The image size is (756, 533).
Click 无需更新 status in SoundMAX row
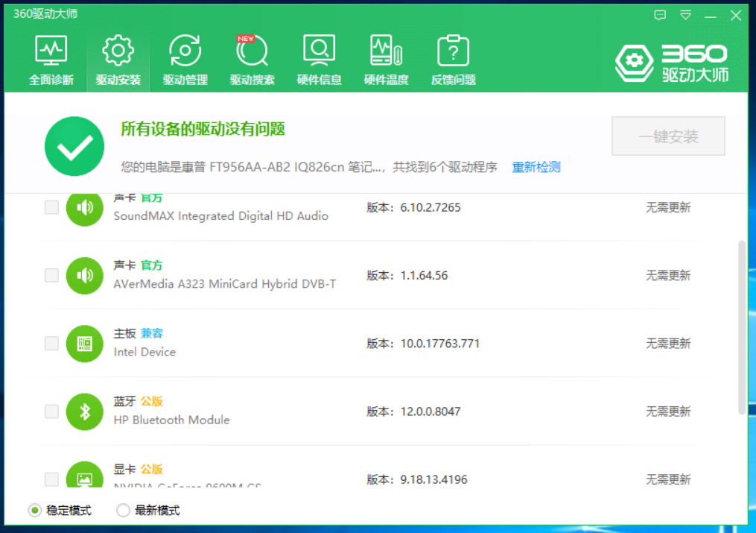[668, 207]
